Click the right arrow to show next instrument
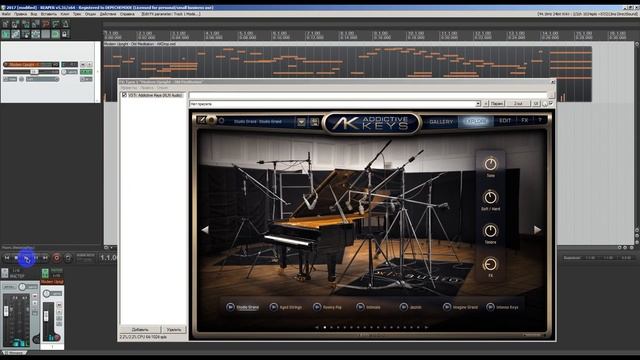Viewport: 640px width, 360px height. point(538,230)
